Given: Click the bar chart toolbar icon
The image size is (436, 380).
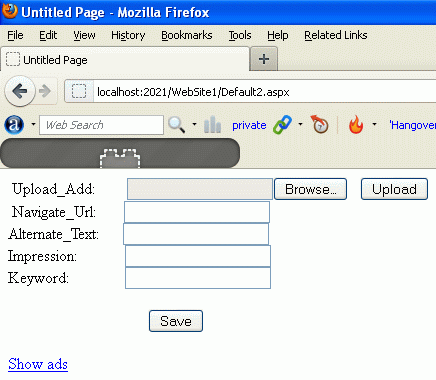Looking at the screenshot, I should click(x=212, y=125).
